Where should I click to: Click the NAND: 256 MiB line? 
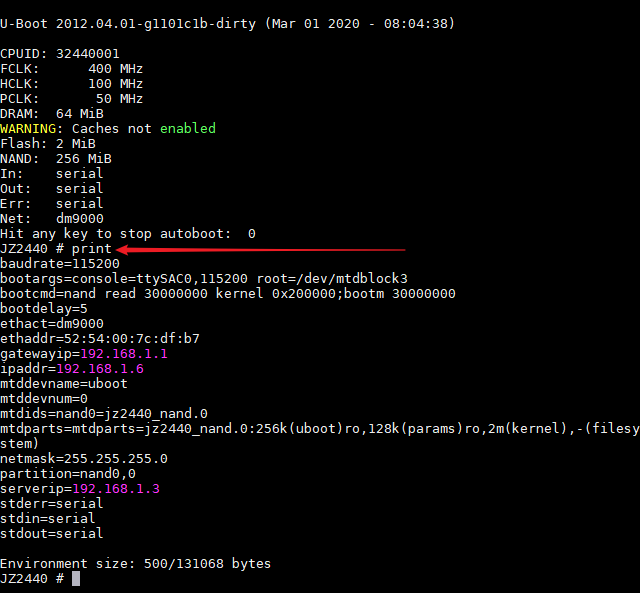tap(56, 159)
